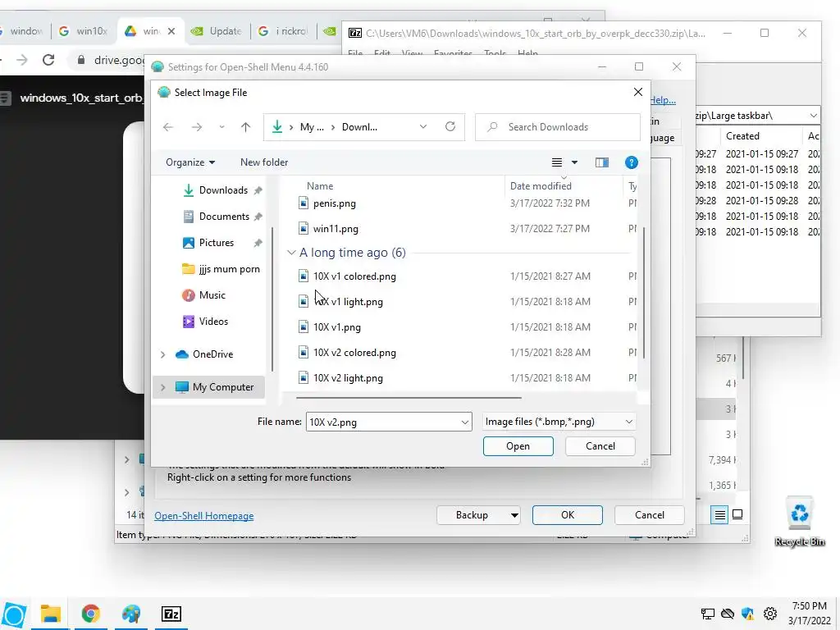
Task: Navigate up one folder level
Action: (x=245, y=127)
